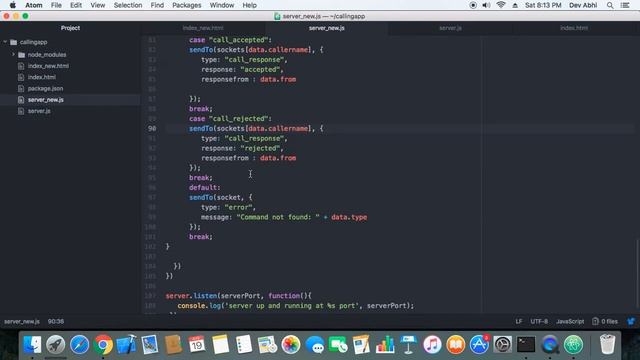The width and height of the screenshot is (640, 360).
Task: Open Spotlight search magnifier in menu bar
Action: [610, 5]
